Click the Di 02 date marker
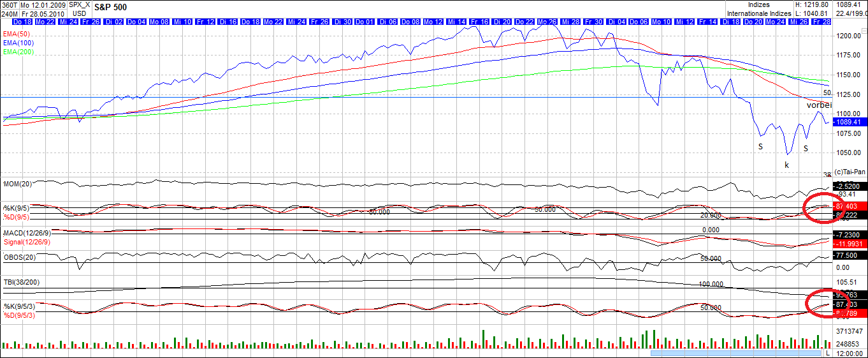This screenshot has width=868, height=358. [114, 22]
